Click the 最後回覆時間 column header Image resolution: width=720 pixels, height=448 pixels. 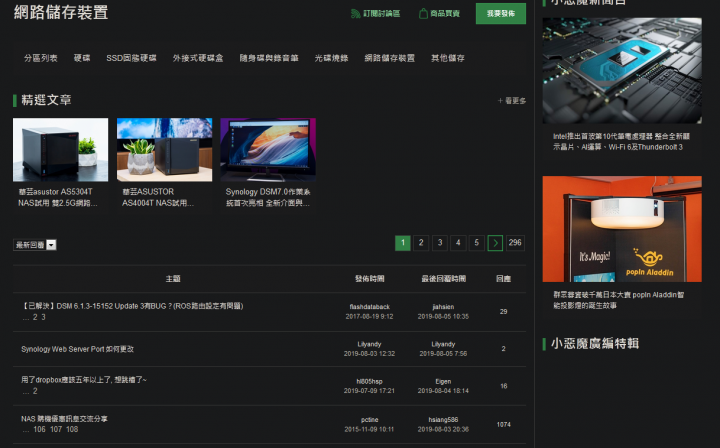pyautogui.click(x=444, y=279)
